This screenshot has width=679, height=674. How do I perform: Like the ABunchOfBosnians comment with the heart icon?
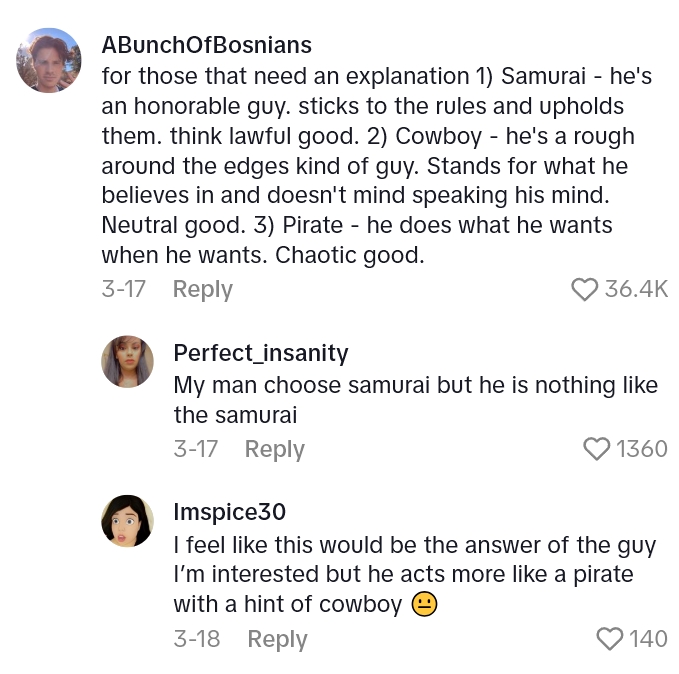(x=584, y=289)
